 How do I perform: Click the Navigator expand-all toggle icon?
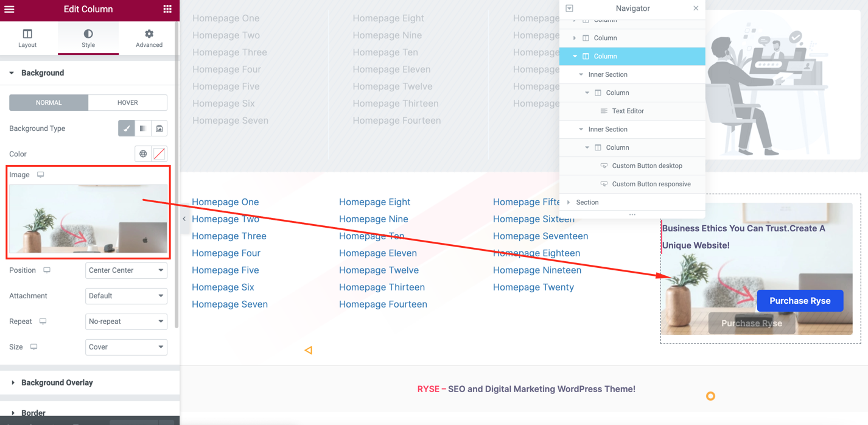pyautogui.click(x=569, y=9)
